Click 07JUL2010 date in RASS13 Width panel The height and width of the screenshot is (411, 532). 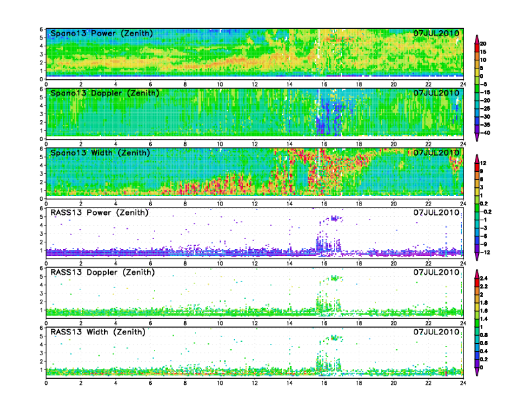[436, 332]
